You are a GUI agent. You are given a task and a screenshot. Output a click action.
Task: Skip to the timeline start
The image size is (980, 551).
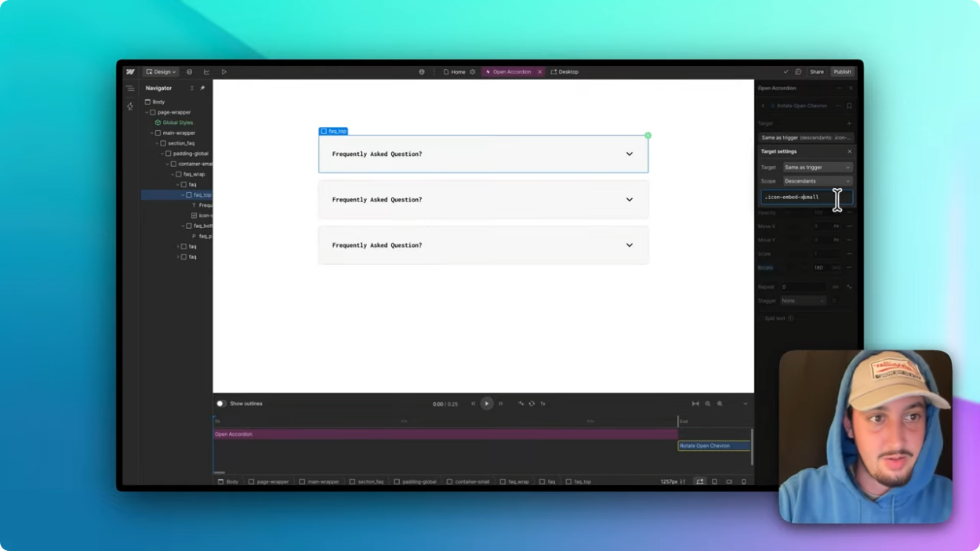tap(474, 404)
